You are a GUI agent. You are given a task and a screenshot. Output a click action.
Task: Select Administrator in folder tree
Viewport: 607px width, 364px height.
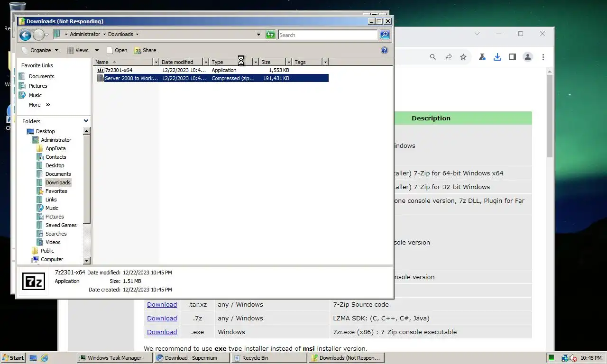pos(56,140)
